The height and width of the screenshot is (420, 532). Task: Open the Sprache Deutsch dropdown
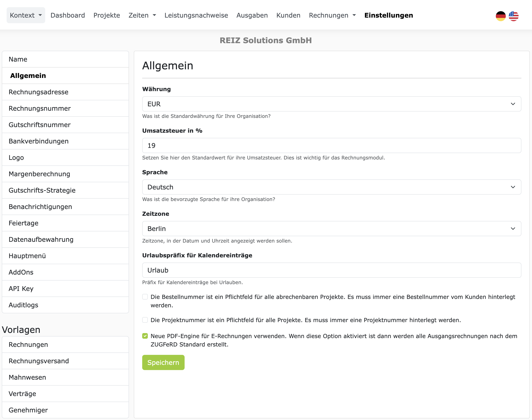click(x=331, y=187)
